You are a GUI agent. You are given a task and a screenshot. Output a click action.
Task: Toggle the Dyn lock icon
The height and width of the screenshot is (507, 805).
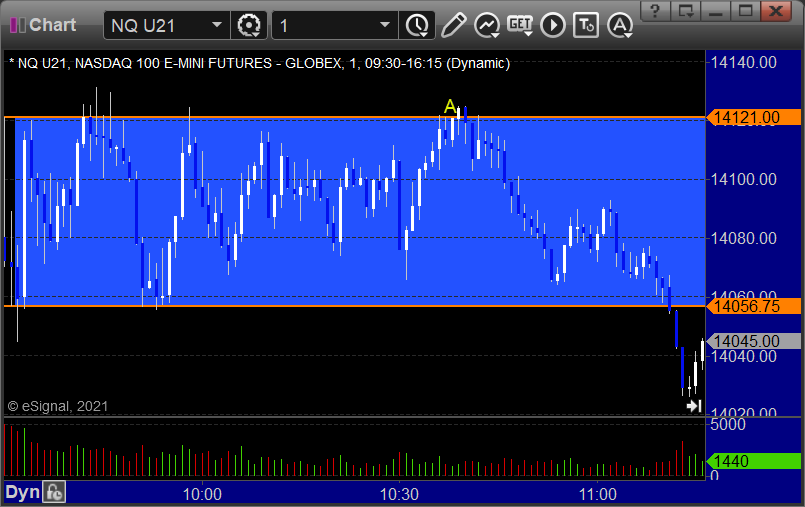(x=54, y=493)
